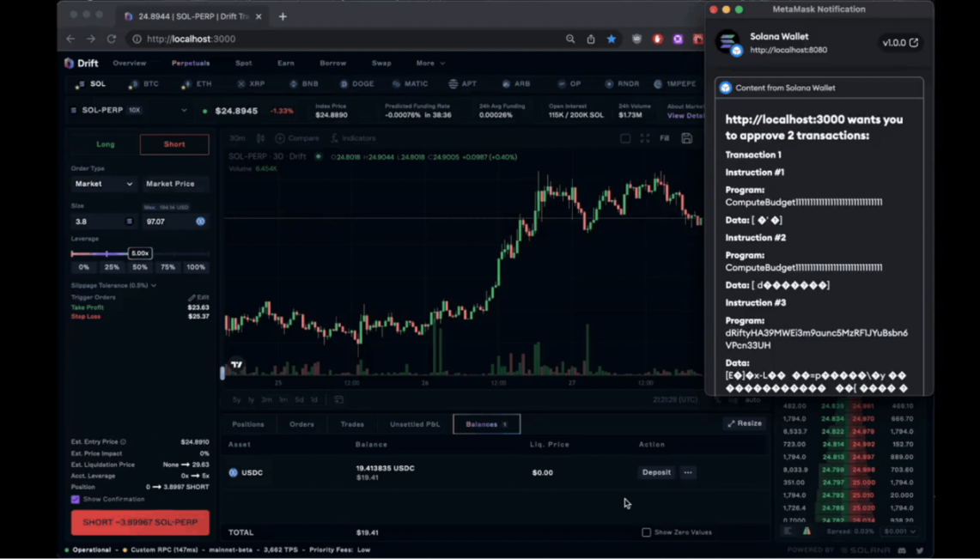Click the three-dots menu beside Deposit
980x559 pixels.
point(687,472)
